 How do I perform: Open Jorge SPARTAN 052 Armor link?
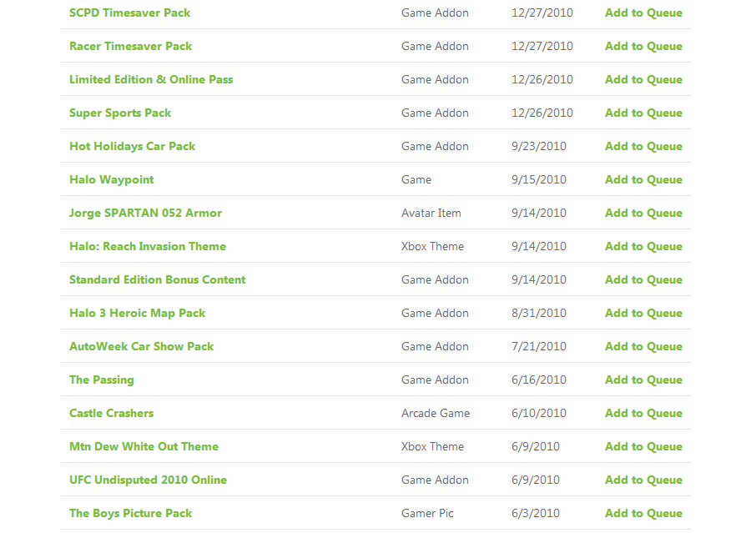[x=145, y=213]
